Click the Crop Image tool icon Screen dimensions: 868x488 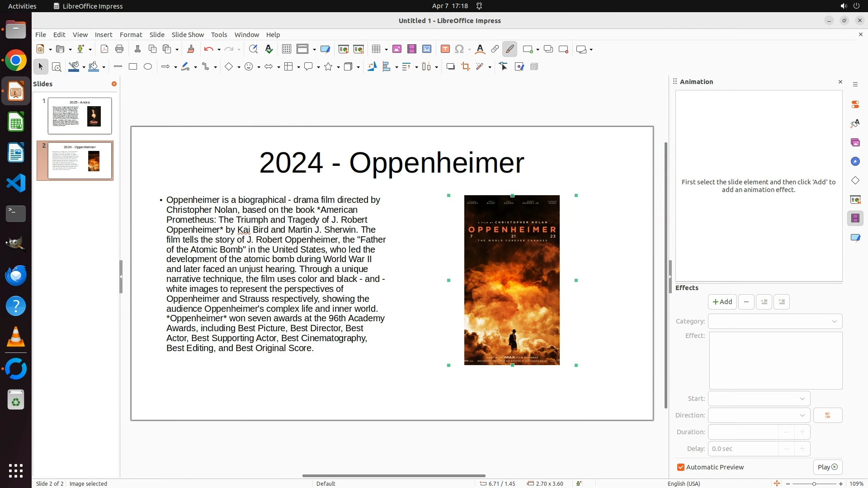click(465, 67)
